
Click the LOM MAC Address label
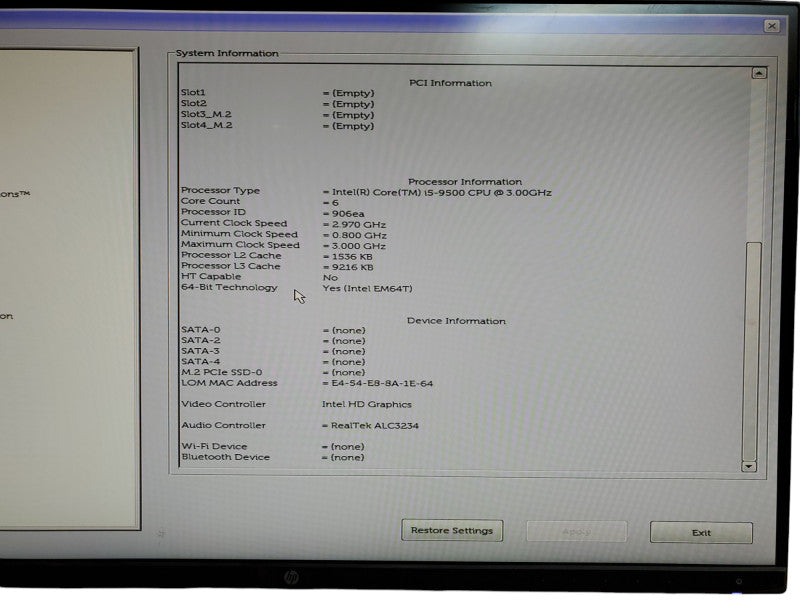point(230,383)
